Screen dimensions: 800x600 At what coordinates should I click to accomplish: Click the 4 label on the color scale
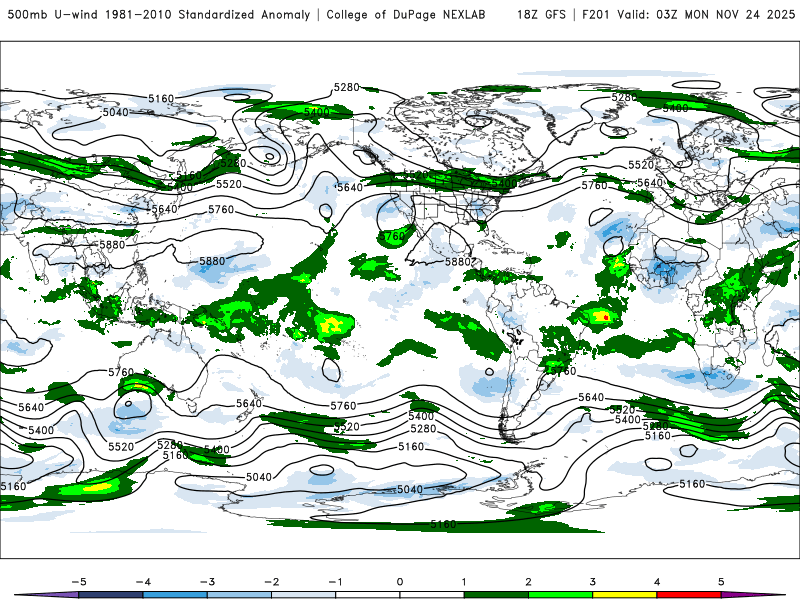click(657, 582)
